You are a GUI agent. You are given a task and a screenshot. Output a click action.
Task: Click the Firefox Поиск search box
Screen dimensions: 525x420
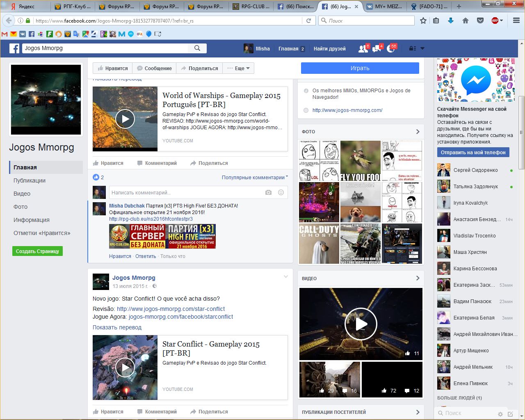point(367,21)
